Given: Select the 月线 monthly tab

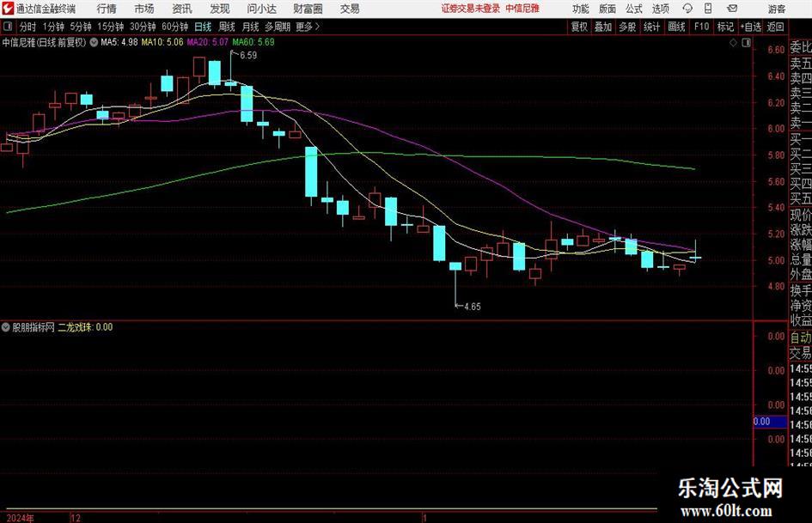Looking at the screenshot, I should (x=250, y=27).
